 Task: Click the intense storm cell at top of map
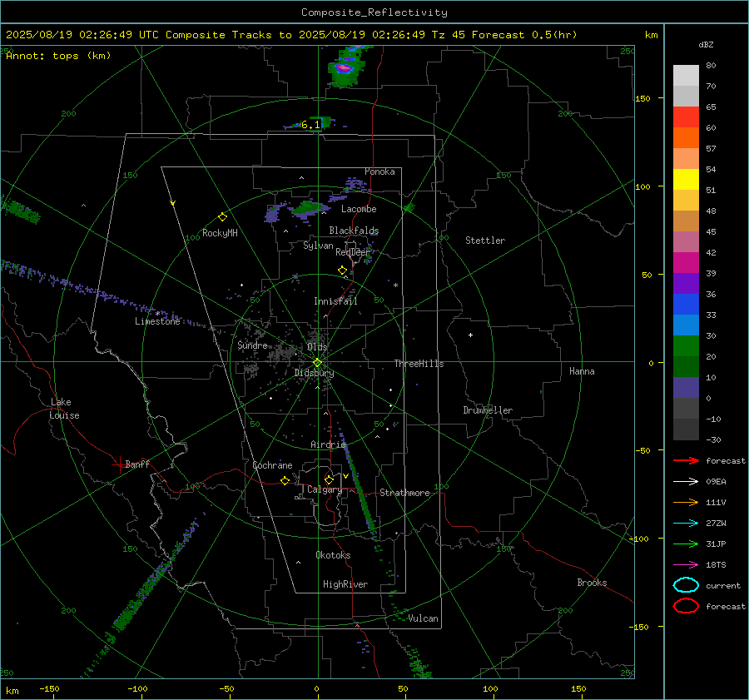(346, 68)
